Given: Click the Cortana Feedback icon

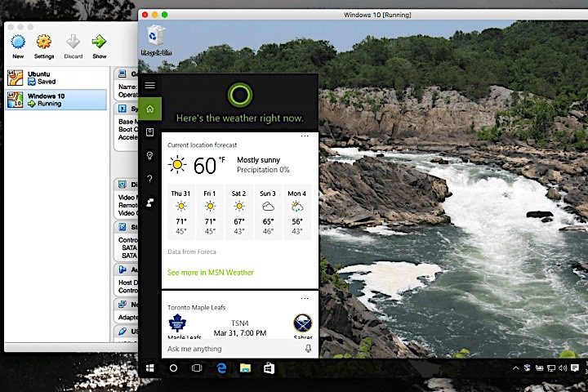Looking at the screenshot, I should (149, 202).
